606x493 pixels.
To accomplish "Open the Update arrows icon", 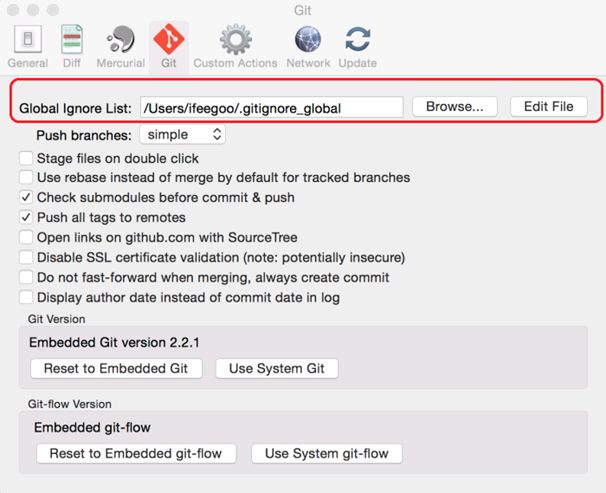I will pos(358,39).
